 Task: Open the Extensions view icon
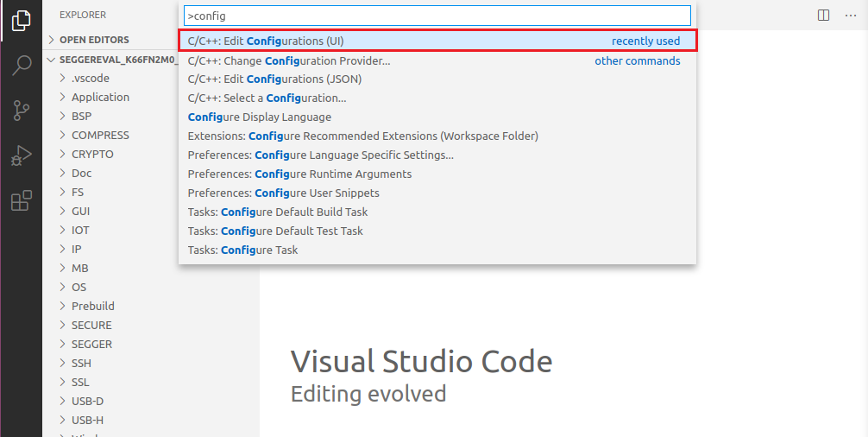[x=21, y=201]
